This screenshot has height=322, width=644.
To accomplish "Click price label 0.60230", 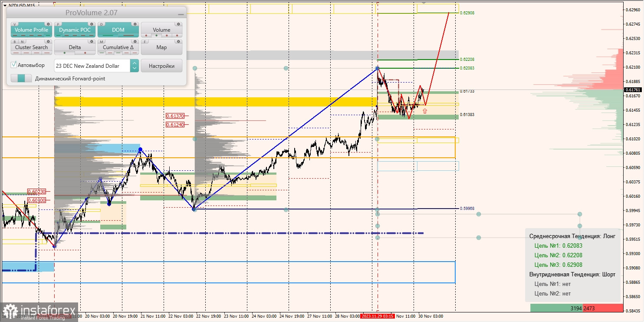I will (x=36, y=191).
